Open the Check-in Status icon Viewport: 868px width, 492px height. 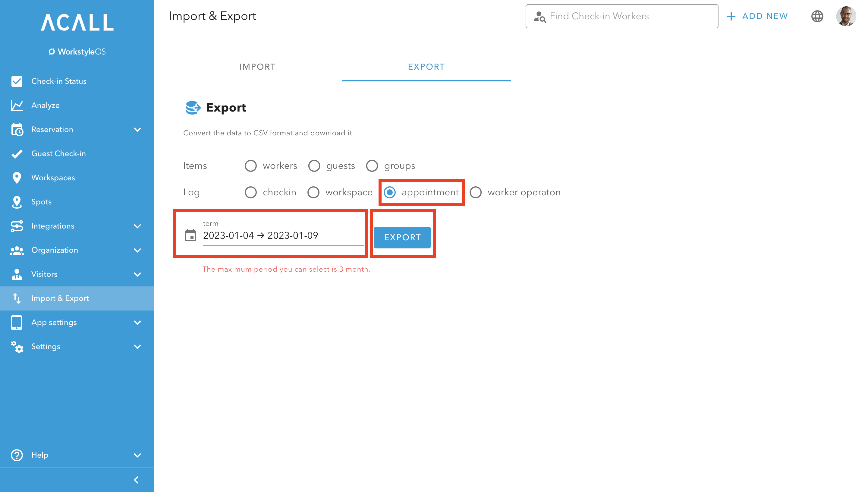[17, 81]
